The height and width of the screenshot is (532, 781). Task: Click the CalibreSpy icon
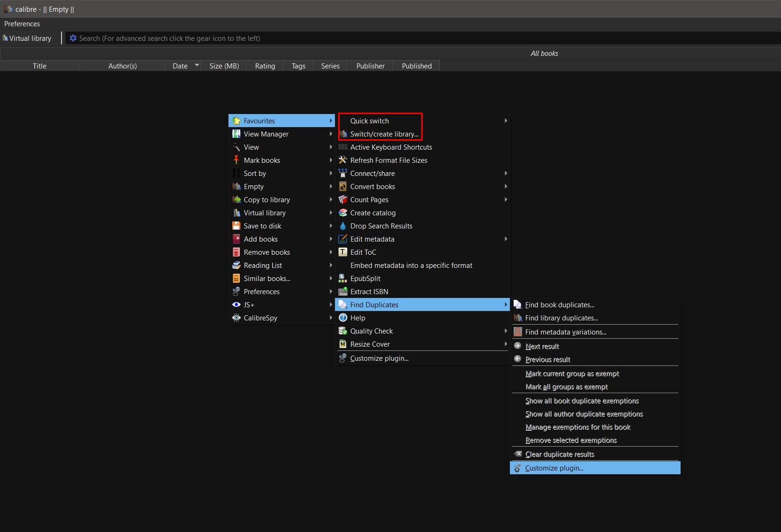[236, 318]
